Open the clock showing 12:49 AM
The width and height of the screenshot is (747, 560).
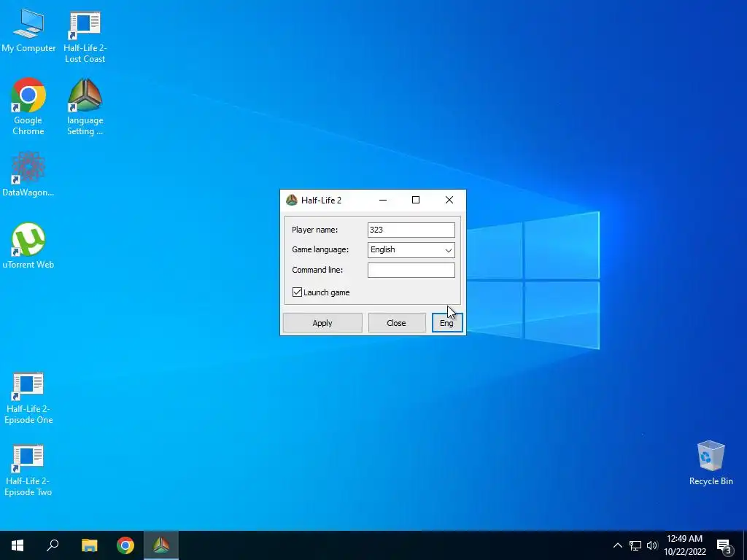click(684, 545)
